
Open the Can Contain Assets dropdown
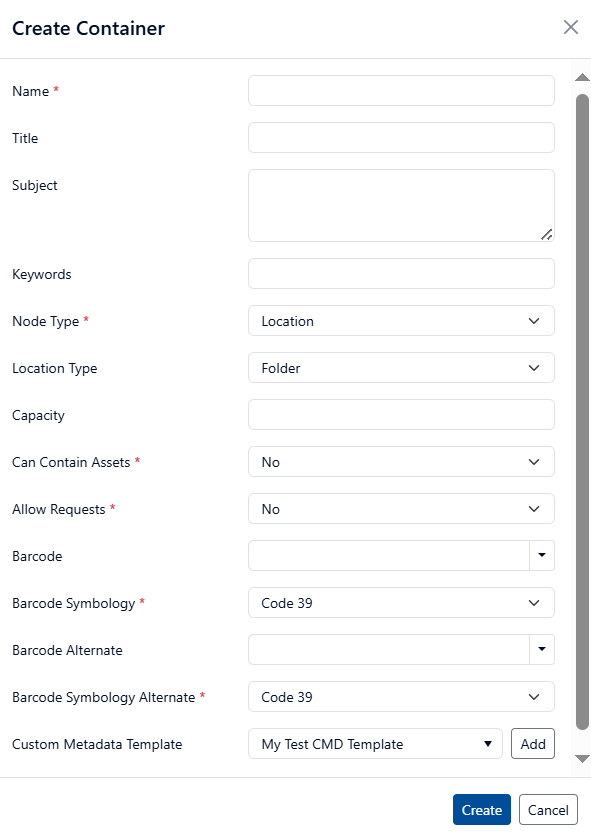point(401,462)
